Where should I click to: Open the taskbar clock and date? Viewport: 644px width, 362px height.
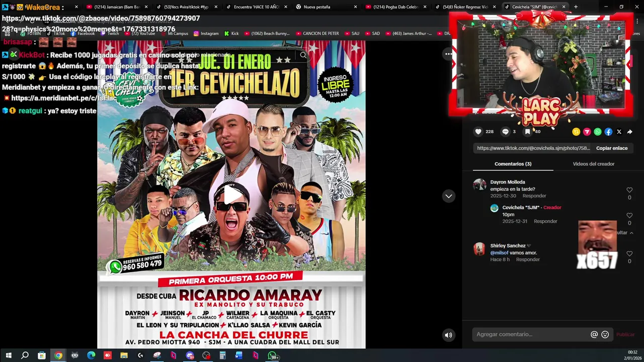coord(632,355)
